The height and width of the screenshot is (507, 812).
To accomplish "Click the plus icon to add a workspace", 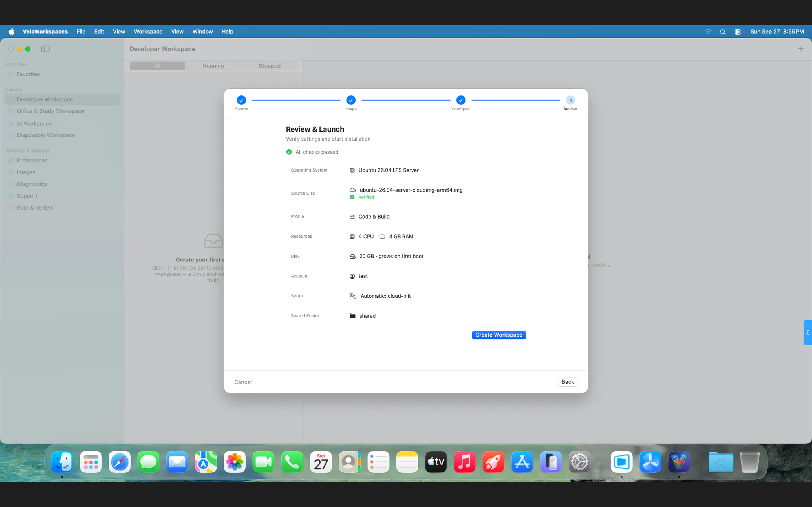I will click(x=801, y=49).
